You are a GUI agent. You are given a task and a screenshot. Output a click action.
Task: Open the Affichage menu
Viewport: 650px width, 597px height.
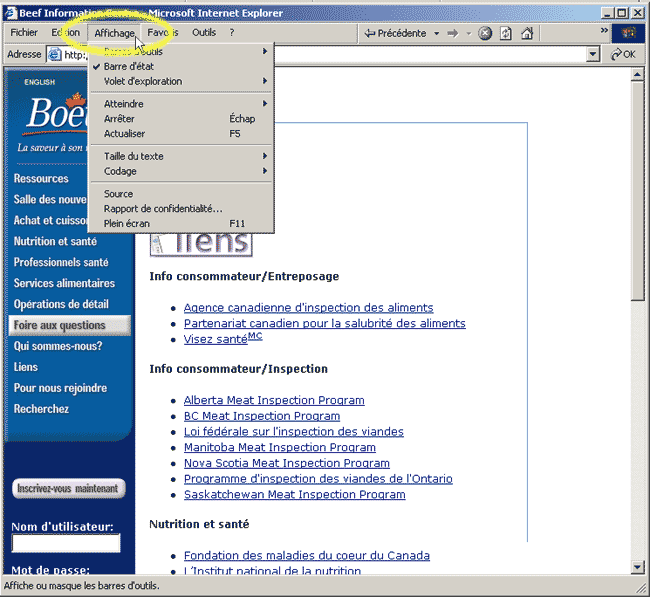click(x=114, y=33)
